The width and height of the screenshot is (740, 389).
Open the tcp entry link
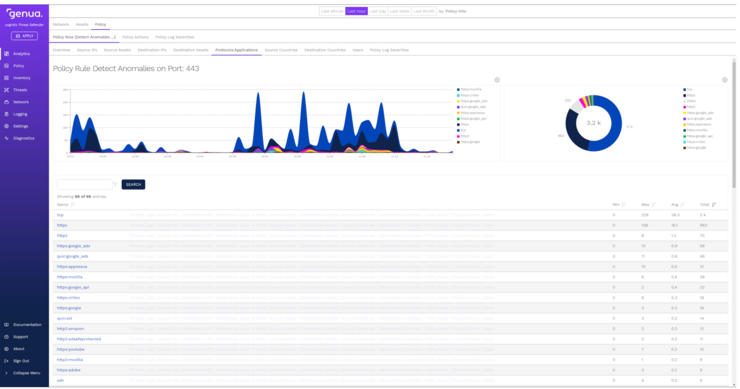(60, 215)
